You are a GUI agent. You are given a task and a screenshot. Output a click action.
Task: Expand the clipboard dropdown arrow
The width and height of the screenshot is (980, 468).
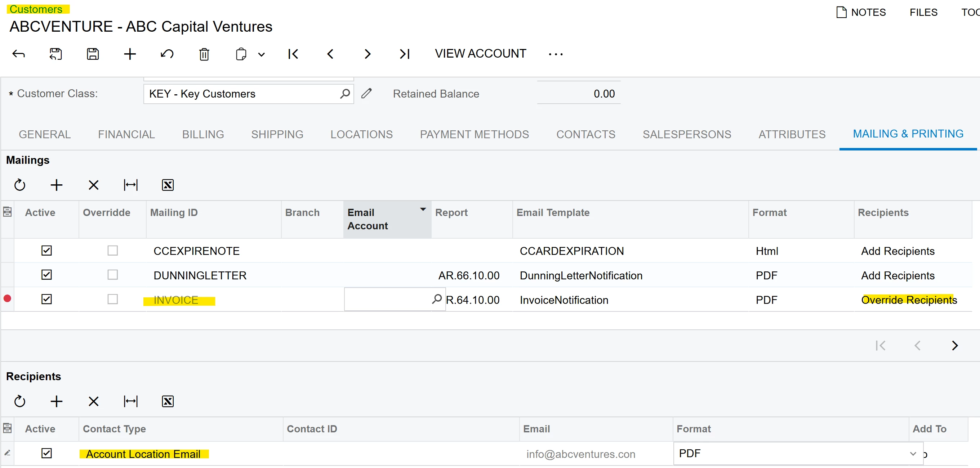coord(261,54)
